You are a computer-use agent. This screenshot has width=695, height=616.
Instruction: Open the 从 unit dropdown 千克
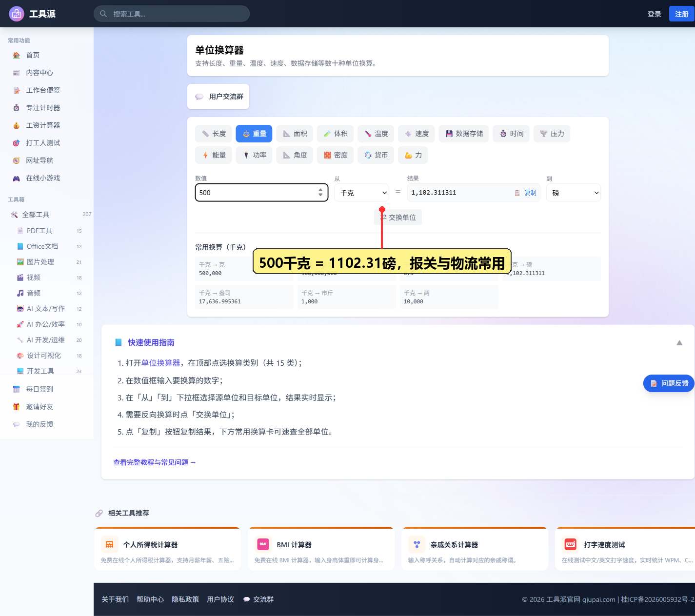click(361, 193)
